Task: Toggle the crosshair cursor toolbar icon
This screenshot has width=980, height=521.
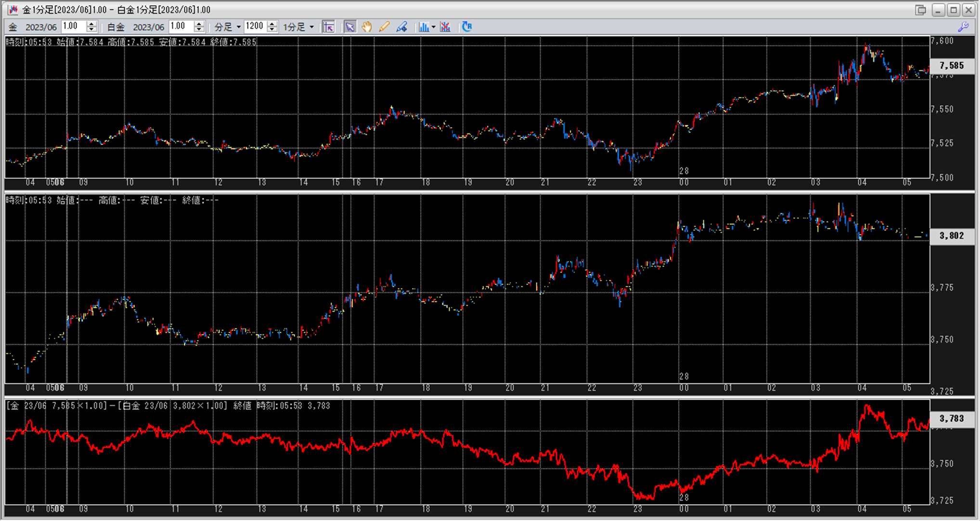Action: pyautogui.click(x=329, y=27)
